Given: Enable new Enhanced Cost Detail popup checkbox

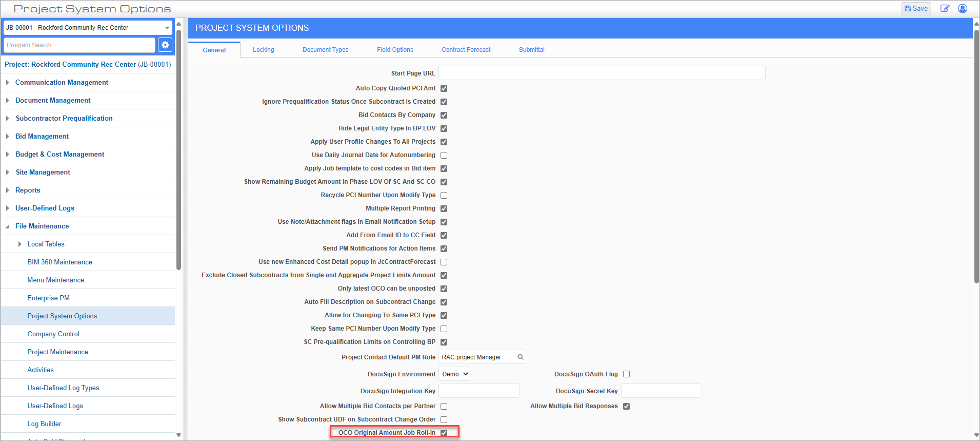Looking at the screenshot, I should click(x=444, y=262).
